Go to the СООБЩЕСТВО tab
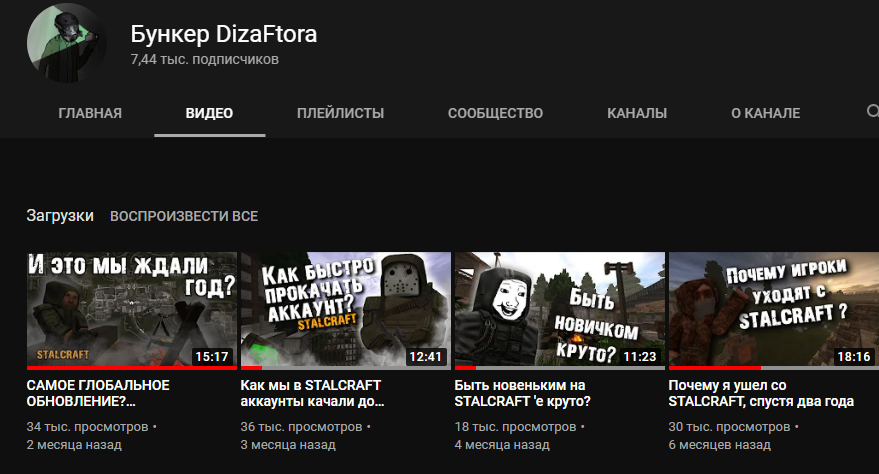The image size is (879, 474). pos(496,113)
